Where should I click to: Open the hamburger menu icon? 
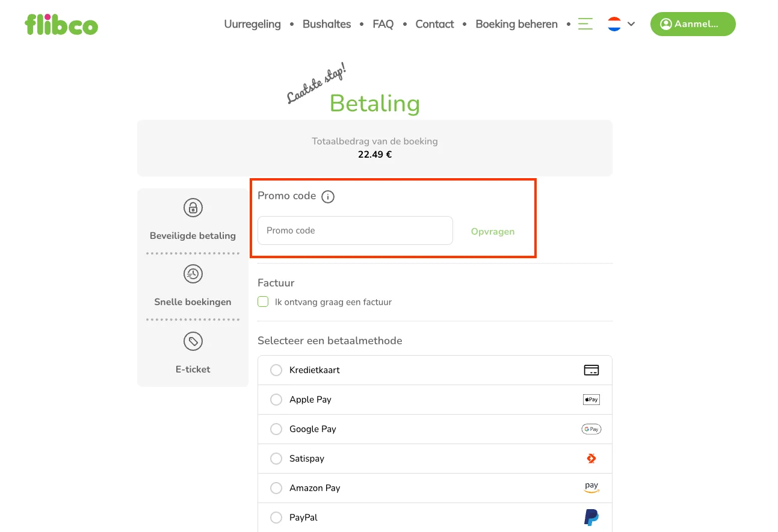coord(585,24)
